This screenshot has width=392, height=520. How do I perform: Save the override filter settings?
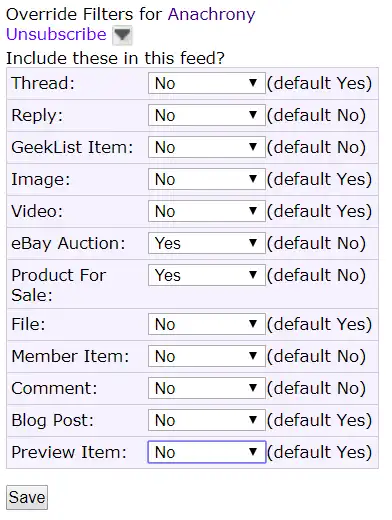(27, 497)
